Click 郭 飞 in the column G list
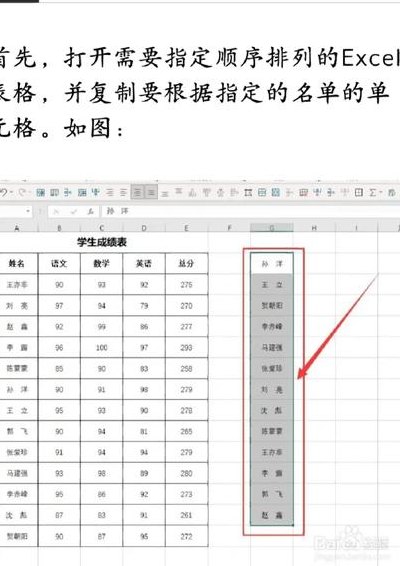400x566 pixels. point(272,494)
